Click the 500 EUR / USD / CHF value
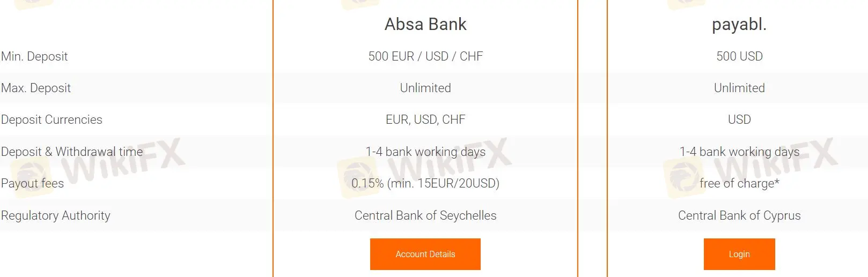Screen dimensions: 868x277 [x=425, y=56]
